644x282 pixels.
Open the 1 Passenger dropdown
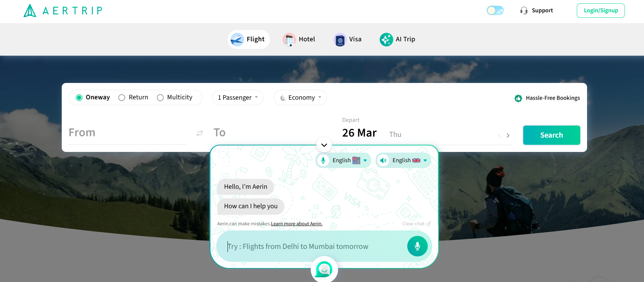[238, 98]
